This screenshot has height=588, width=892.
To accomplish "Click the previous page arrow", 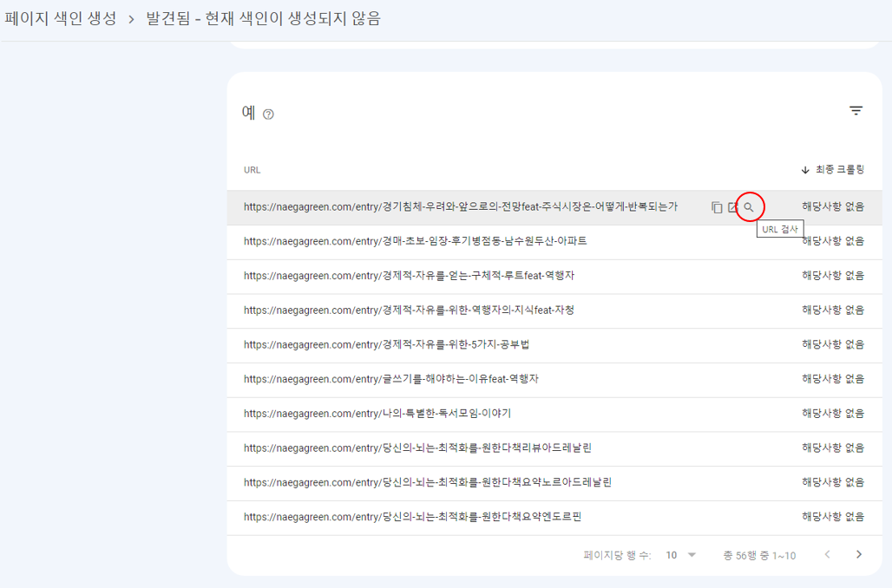I will [x=827, y=554].
